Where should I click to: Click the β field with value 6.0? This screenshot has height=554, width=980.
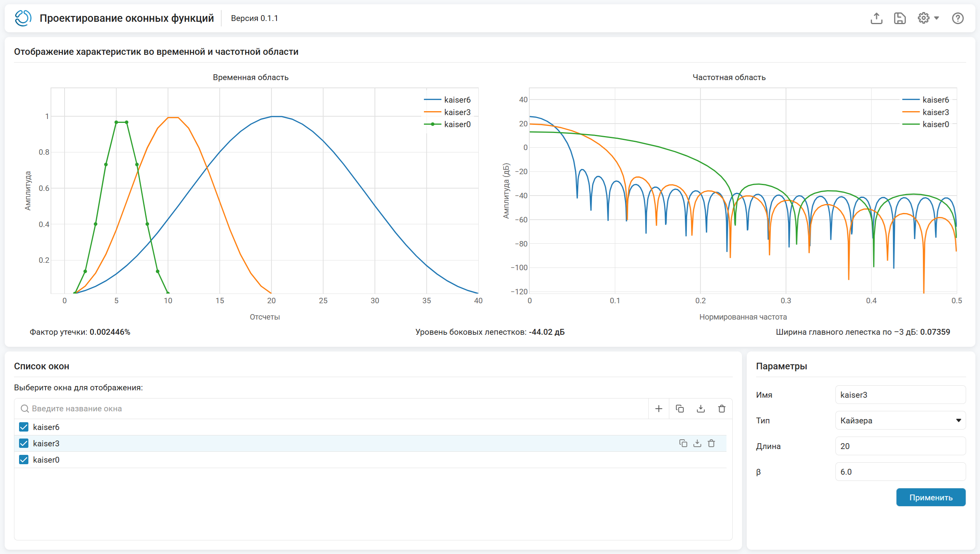tap(900, 472)
